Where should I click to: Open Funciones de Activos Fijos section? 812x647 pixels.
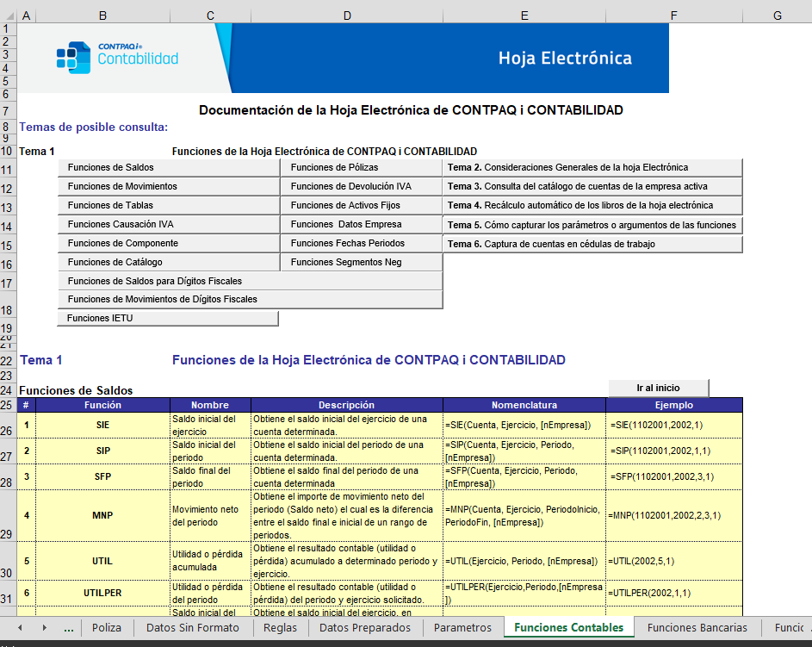click(362, 205)
